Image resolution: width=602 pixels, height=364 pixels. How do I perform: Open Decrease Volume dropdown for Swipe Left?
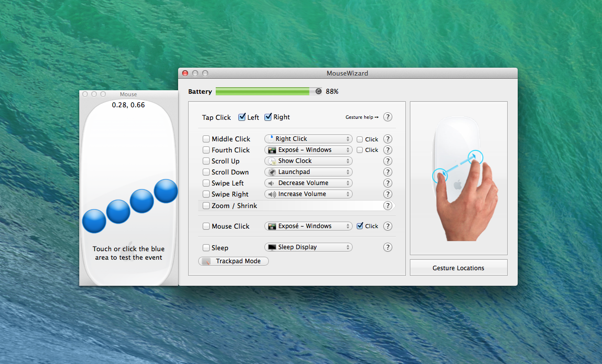coord(308,183)
